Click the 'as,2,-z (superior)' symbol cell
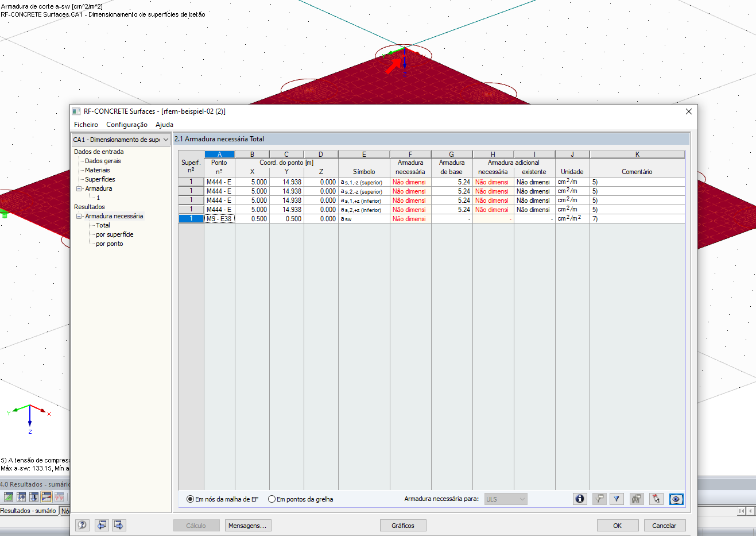Viewport: 756px width, 536px height. (x=364, y=191)
